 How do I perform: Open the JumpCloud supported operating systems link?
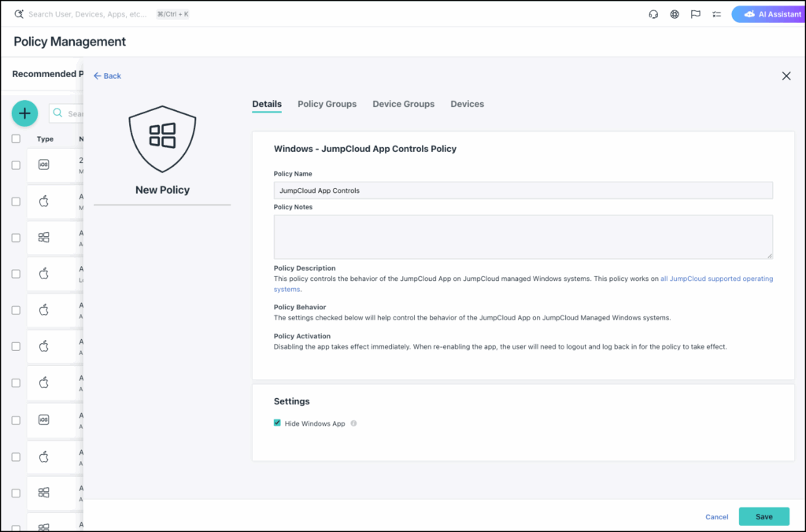(716, 279)
